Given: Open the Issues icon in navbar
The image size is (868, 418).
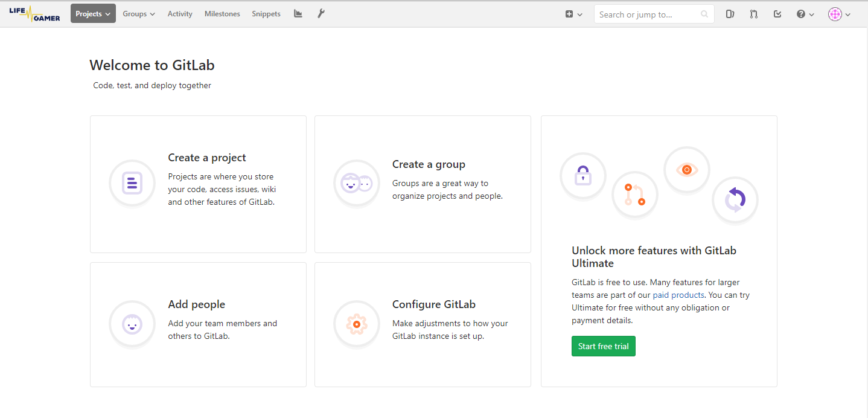Looking at the screenshot, I should click(730, 14).
